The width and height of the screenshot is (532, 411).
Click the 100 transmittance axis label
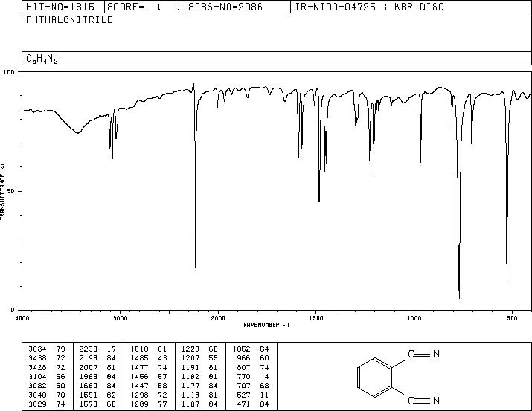pos(9,72)
